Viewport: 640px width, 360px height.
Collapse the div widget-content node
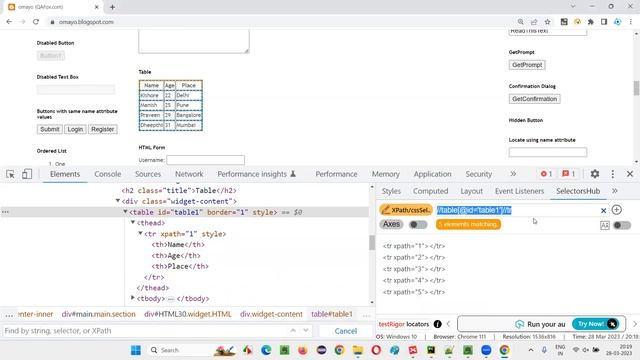coord(118,201)
